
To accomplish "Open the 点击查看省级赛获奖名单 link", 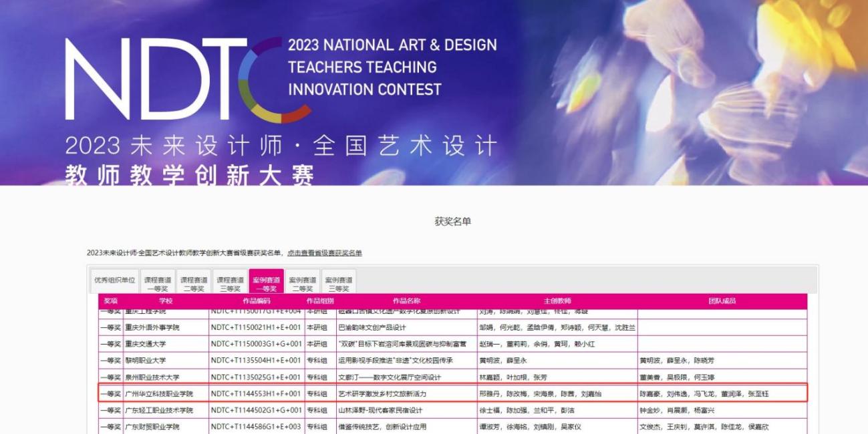I will (x=325, y=253).
